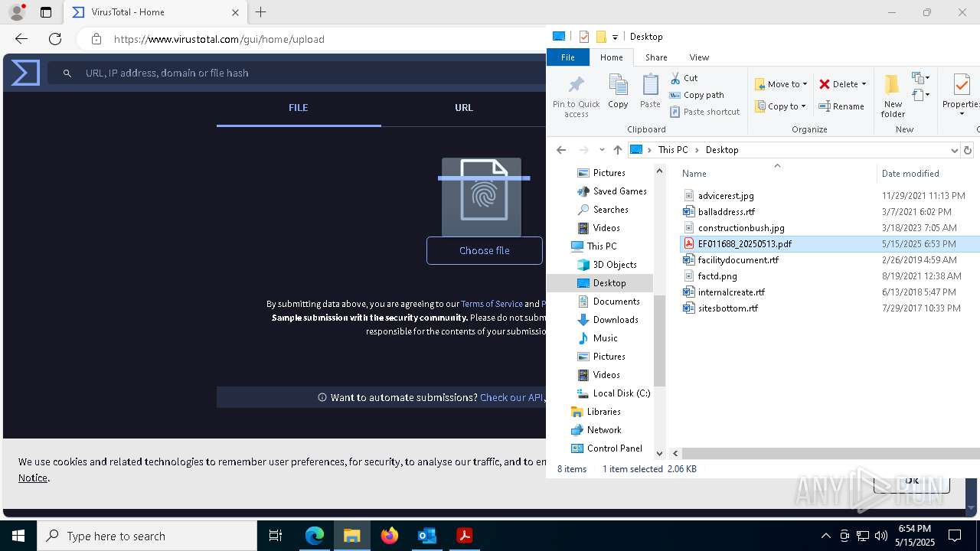The image size is (980, 551).
Task: Open Task View on the taskbar
Action: 276,536
